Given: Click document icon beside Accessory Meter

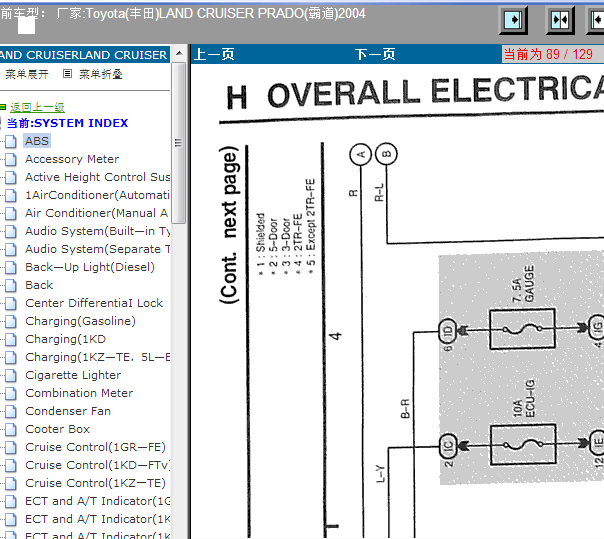Looking at the screenshot, I should [11, 159].
